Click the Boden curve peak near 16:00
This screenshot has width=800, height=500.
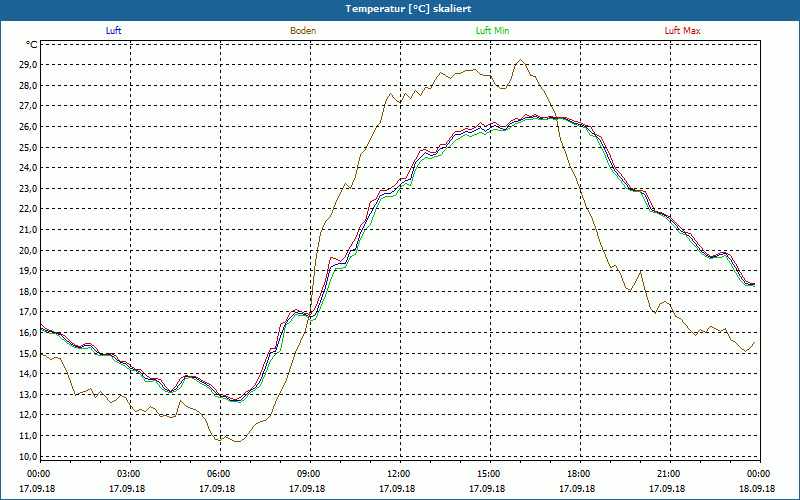520,60
